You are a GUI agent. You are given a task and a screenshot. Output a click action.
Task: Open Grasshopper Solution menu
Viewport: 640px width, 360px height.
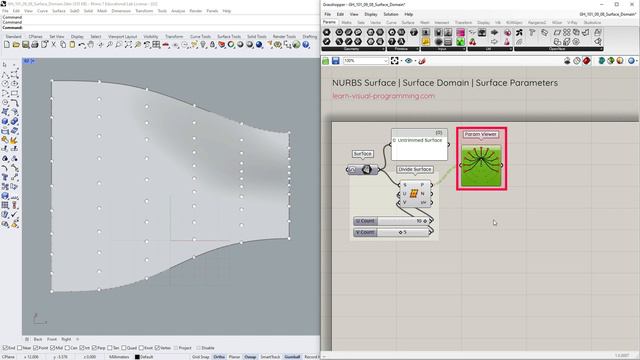[391, 14]
